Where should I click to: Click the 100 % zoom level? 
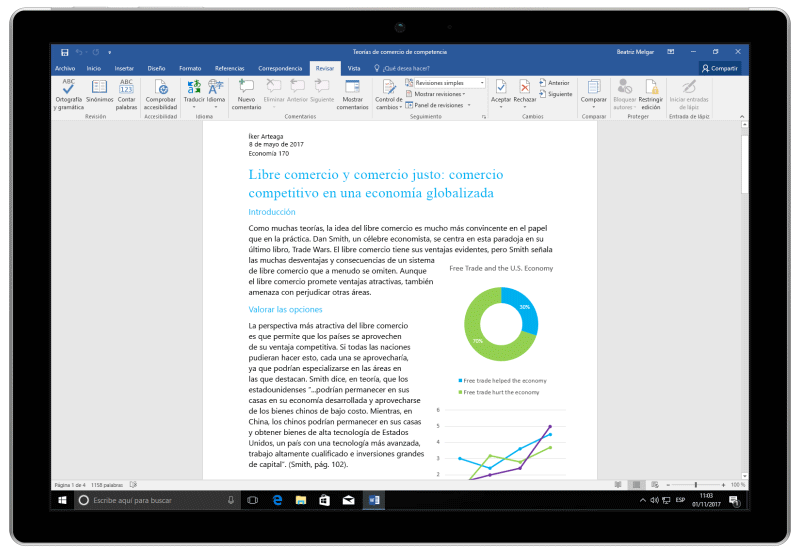[x=738, y=485]
